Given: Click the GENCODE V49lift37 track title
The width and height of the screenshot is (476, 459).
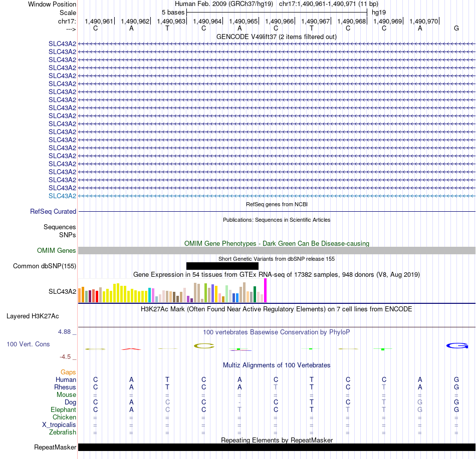Looking at the screenshot, I should 277,37.
